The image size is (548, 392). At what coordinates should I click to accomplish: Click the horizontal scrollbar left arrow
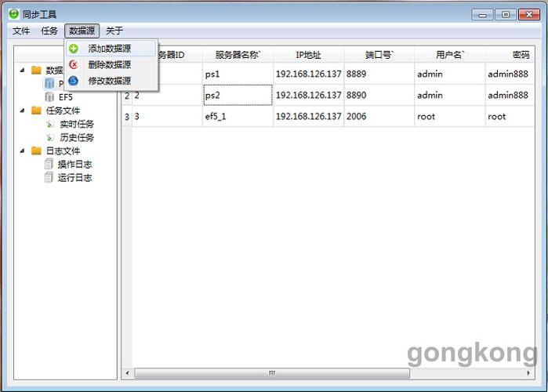click(127, 373)
